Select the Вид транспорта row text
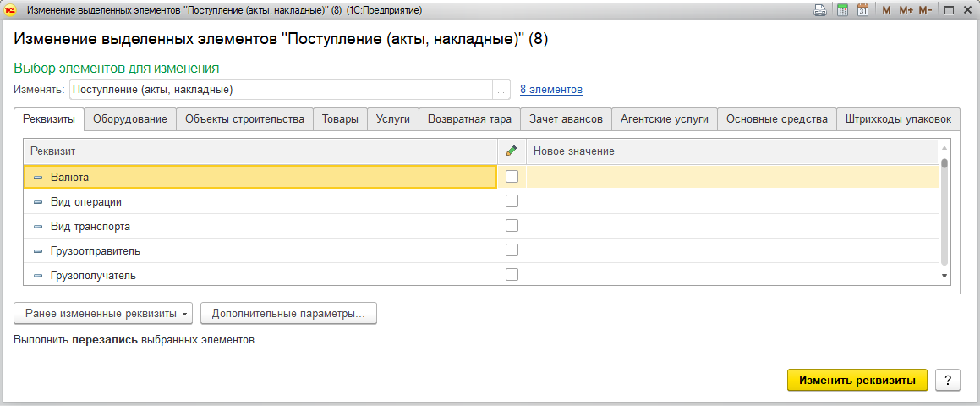Screen dimensions: 980x406 90,227
